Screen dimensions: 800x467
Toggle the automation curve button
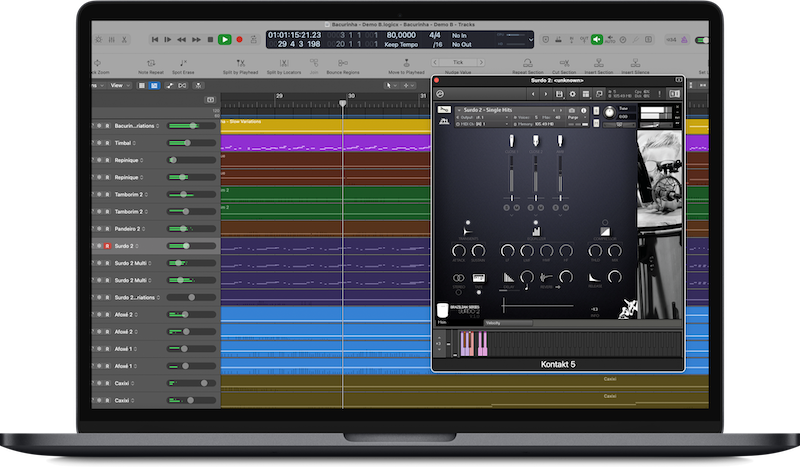pos(169,85)
